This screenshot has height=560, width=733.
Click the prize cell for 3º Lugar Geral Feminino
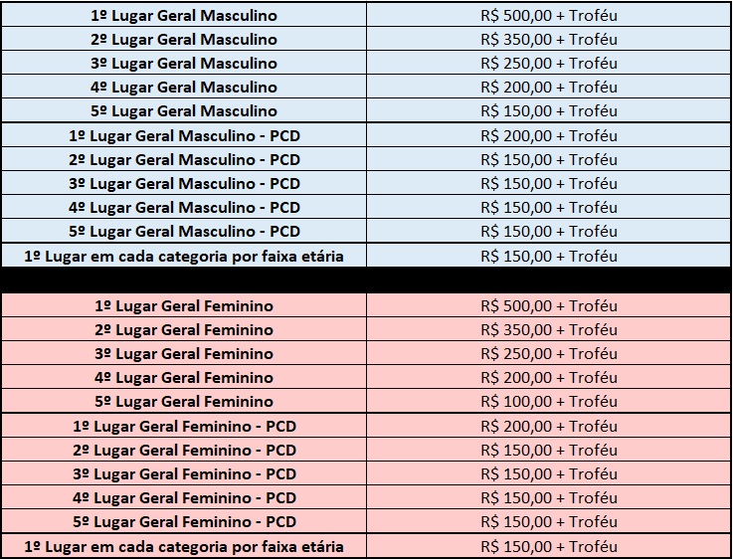pyautogui.click(x=549, y=354)
